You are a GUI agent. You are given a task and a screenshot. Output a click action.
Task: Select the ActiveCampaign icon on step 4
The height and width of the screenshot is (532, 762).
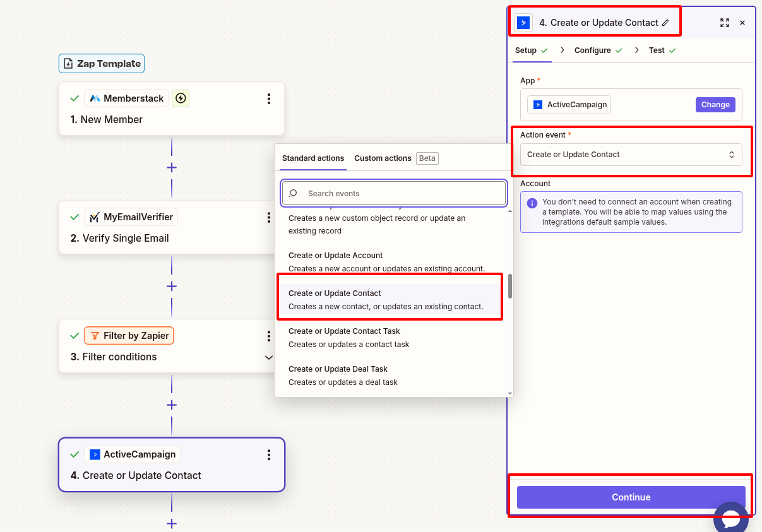pos(95,454)
